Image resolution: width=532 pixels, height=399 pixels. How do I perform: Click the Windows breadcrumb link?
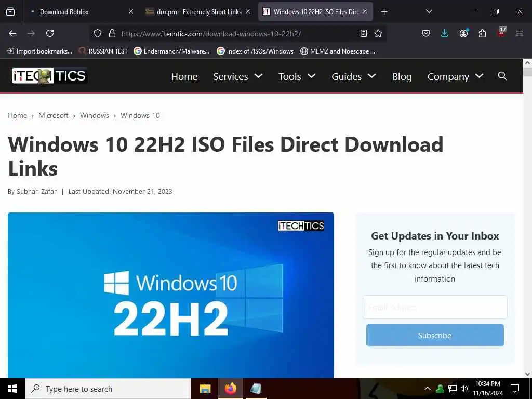95,115
